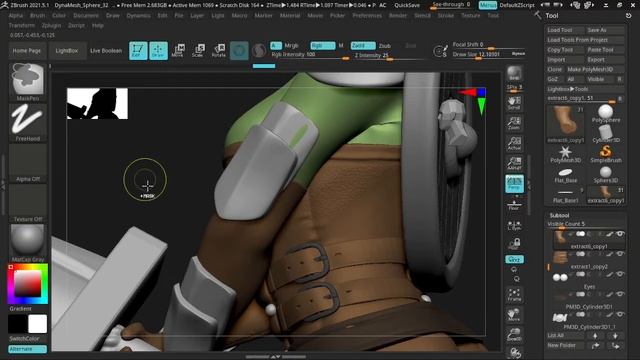
Task: Activate Edit mode button
Action: click(x=138, y=51)
